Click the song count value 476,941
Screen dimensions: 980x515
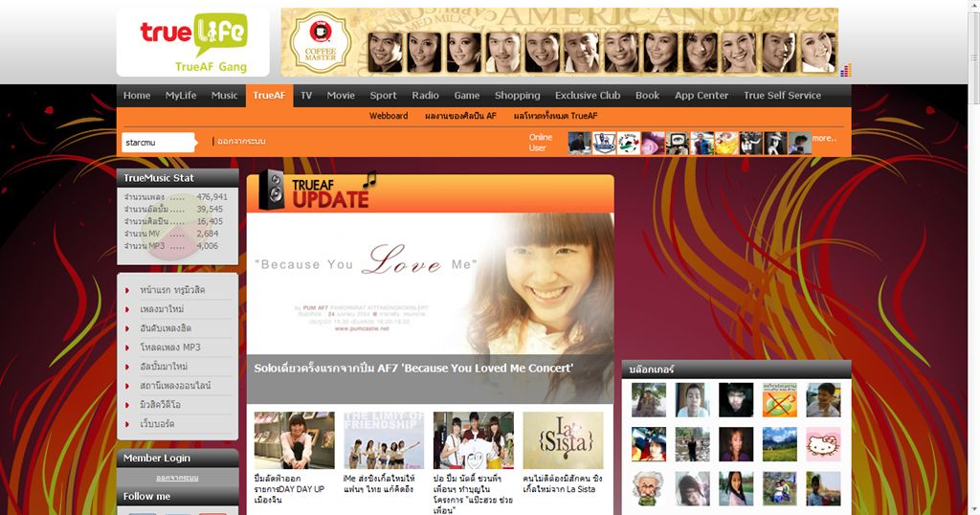coord(212,197)
